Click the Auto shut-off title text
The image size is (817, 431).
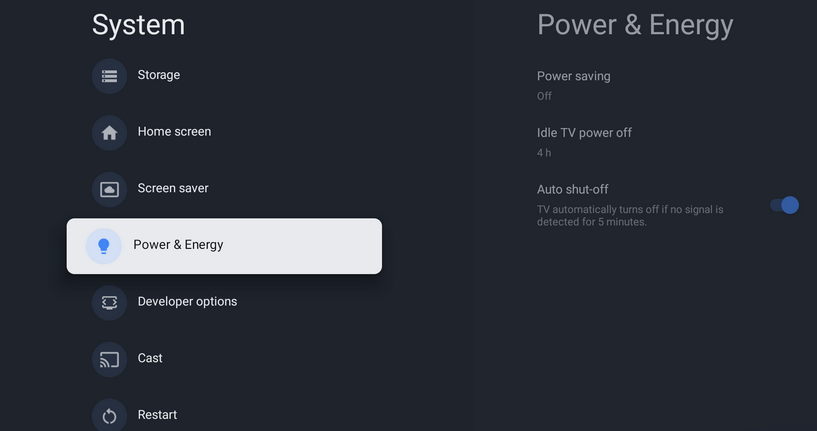point(573,189)
